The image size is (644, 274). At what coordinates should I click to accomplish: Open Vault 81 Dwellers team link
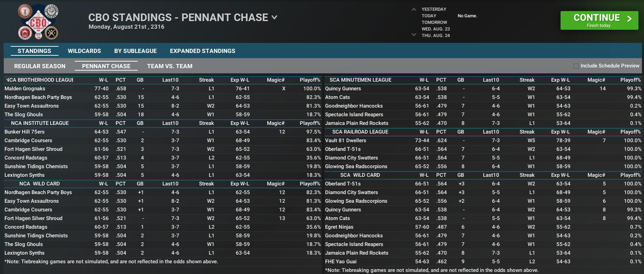coord(345,140)
